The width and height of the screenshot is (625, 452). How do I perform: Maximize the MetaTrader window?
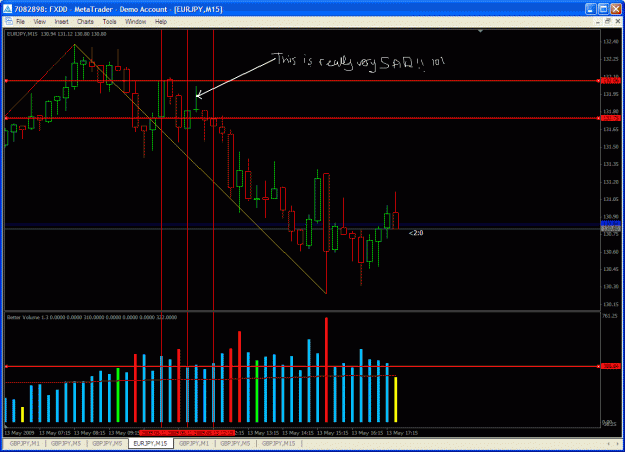(x=603, y=9)
